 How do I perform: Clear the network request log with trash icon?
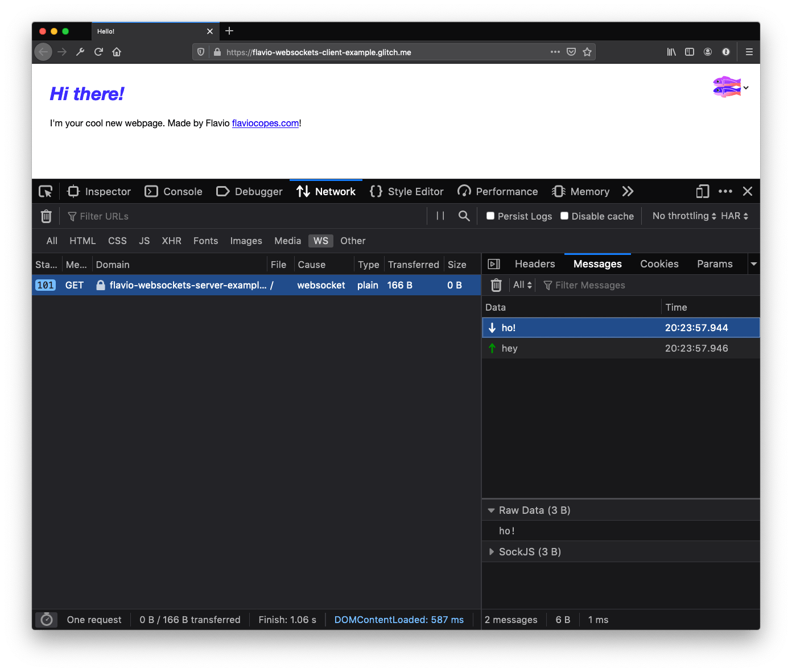tap(46, 216)
